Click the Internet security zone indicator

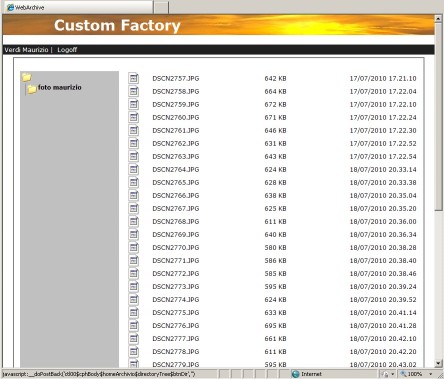pyautogui.click(x=307, y=374)
